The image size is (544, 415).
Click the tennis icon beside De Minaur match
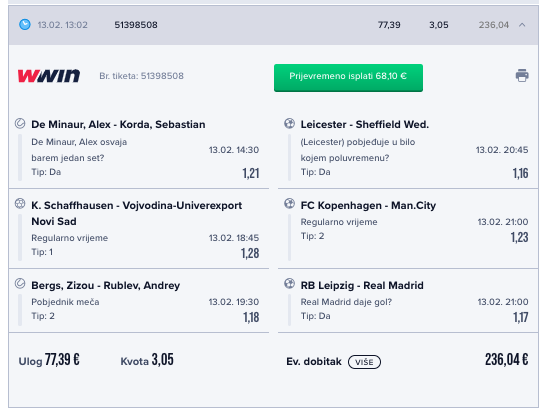tap(20, 124)
